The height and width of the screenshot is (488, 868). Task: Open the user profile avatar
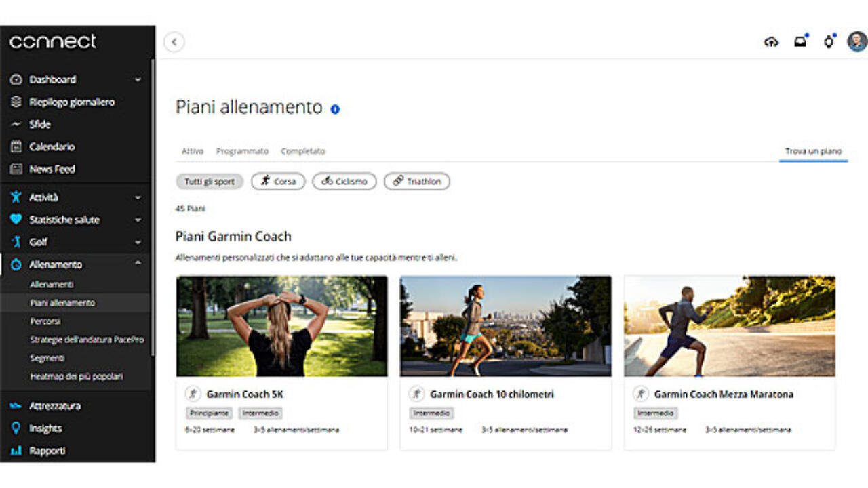(x=857, y=41)
